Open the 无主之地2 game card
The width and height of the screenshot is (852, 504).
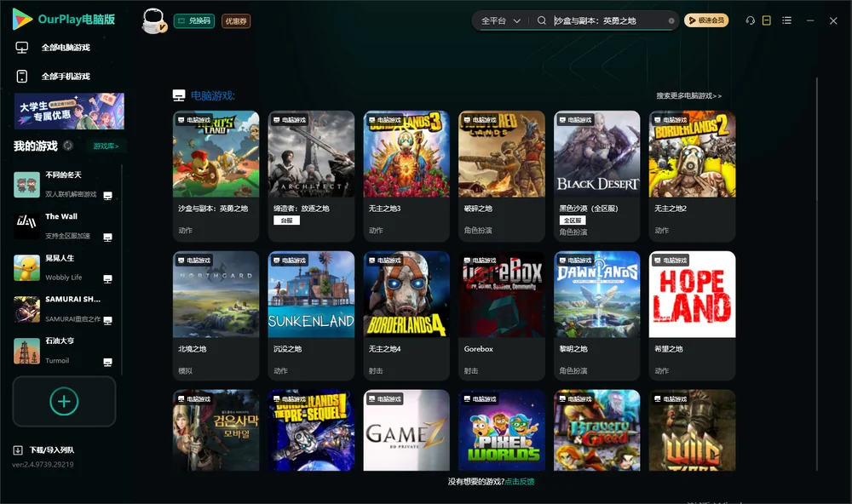pyautogui.click(x=692, y=176)
